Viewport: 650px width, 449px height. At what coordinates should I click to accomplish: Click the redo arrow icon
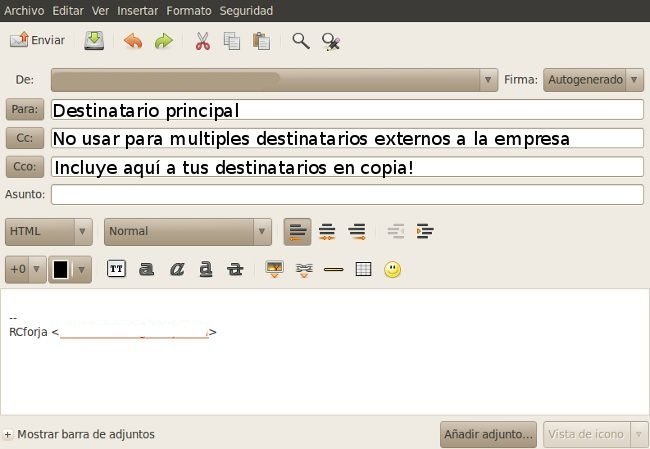pyautogui.click(x=163, y=41)
